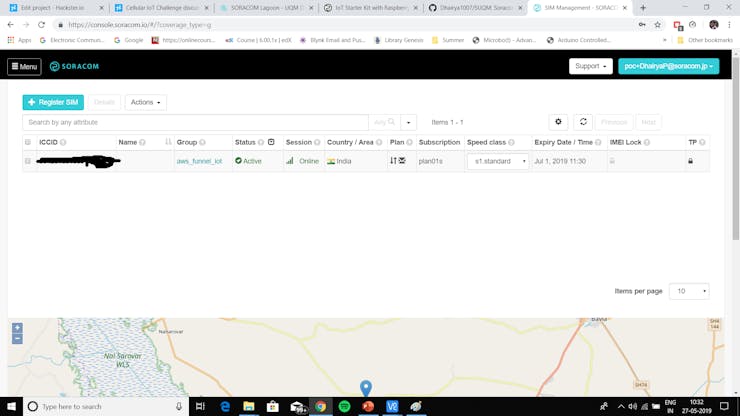Click the Name column help icon

[x=143, y=142]
